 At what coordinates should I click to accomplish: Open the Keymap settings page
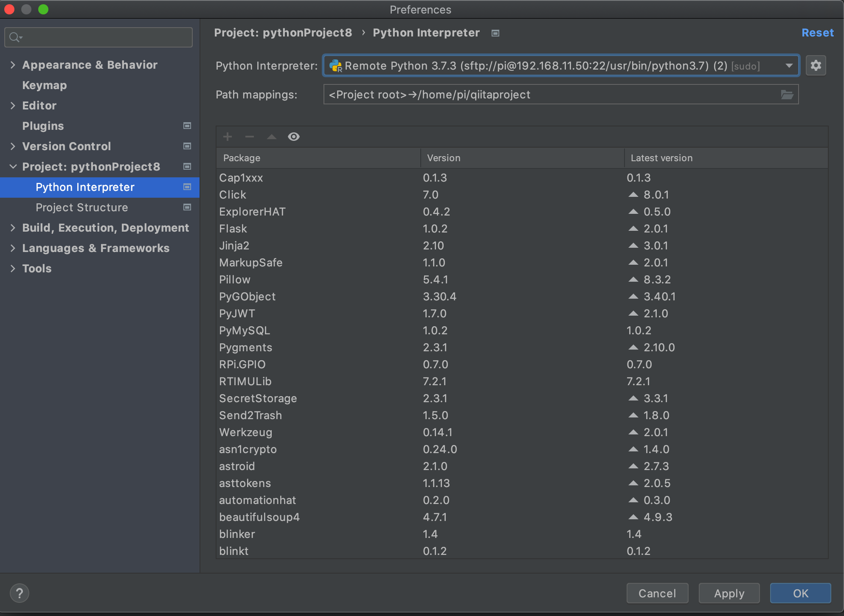(44, 85)
